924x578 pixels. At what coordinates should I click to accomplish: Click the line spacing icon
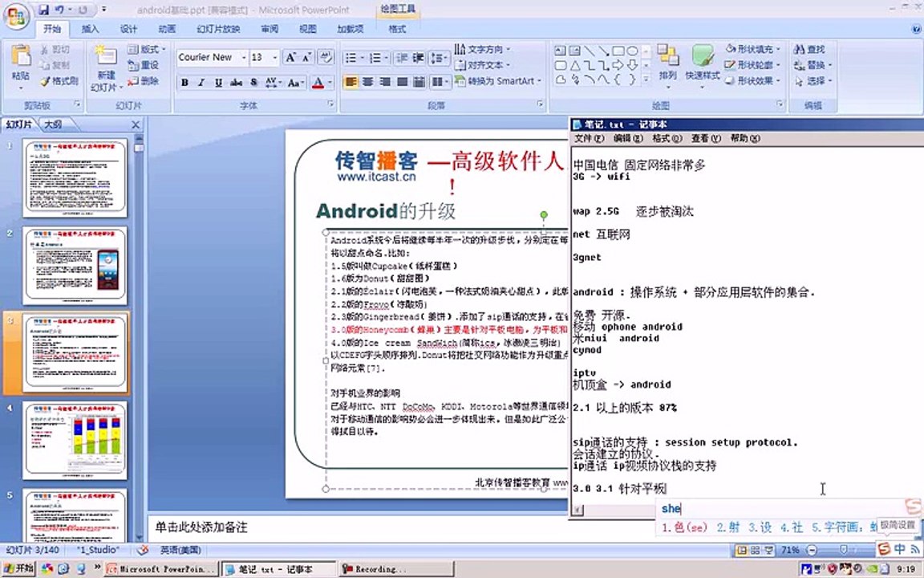[x=439, y=57]
